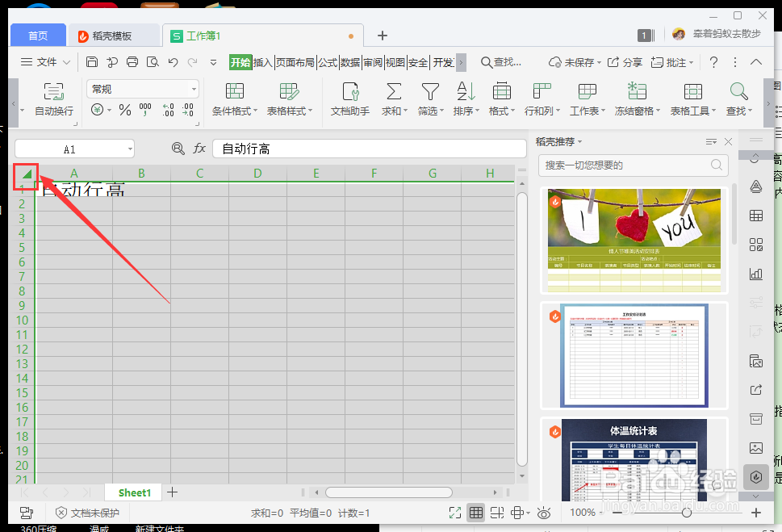Open the 文件 file menu

(x=45, y=62)
